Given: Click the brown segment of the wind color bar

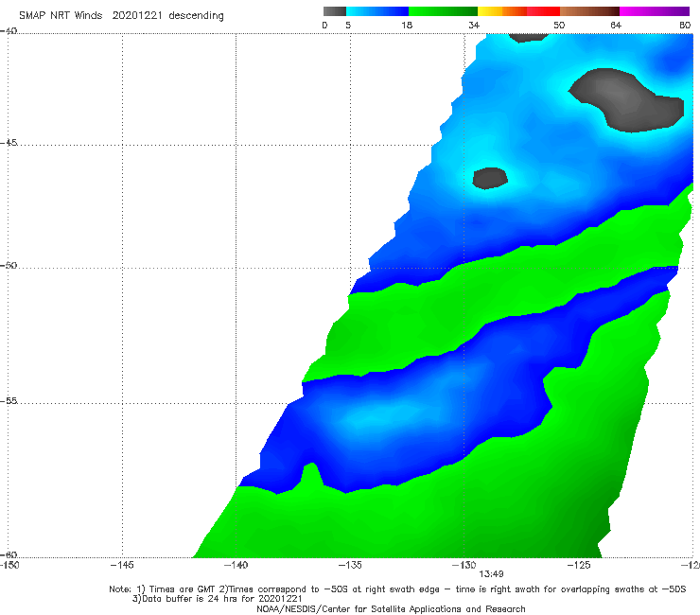Looking at the screenshot, I should coord(589,11).
